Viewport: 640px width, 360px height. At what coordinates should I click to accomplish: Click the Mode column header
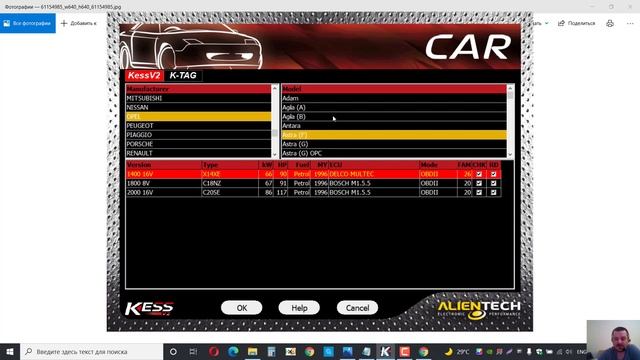tap(438, 165)
